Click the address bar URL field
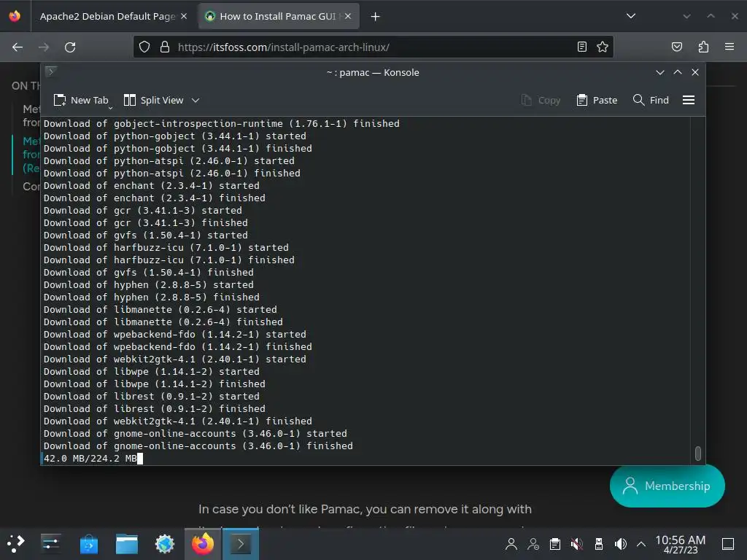The image size is (747, 560). (373, 47)
